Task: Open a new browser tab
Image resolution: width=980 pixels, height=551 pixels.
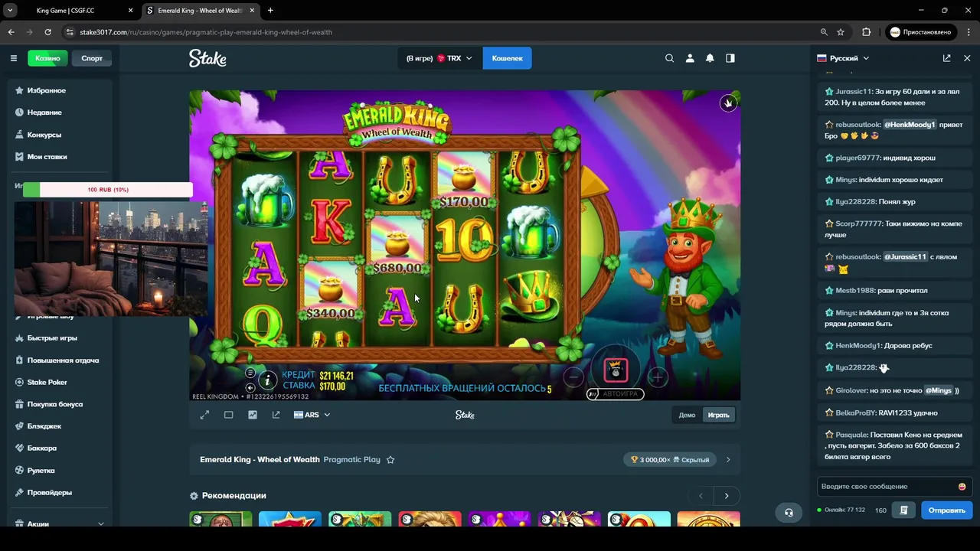Action: pyautogui.click(x=270, y=11)
